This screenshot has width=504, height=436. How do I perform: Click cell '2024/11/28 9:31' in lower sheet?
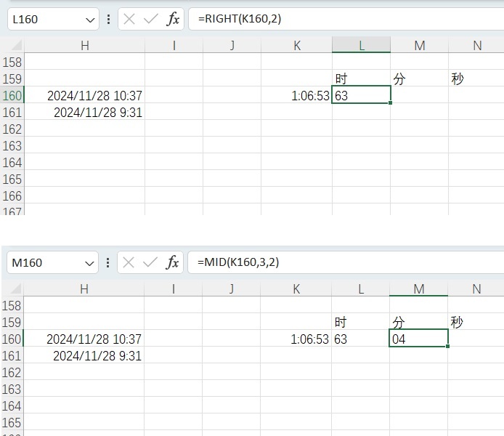click(84, 355)
